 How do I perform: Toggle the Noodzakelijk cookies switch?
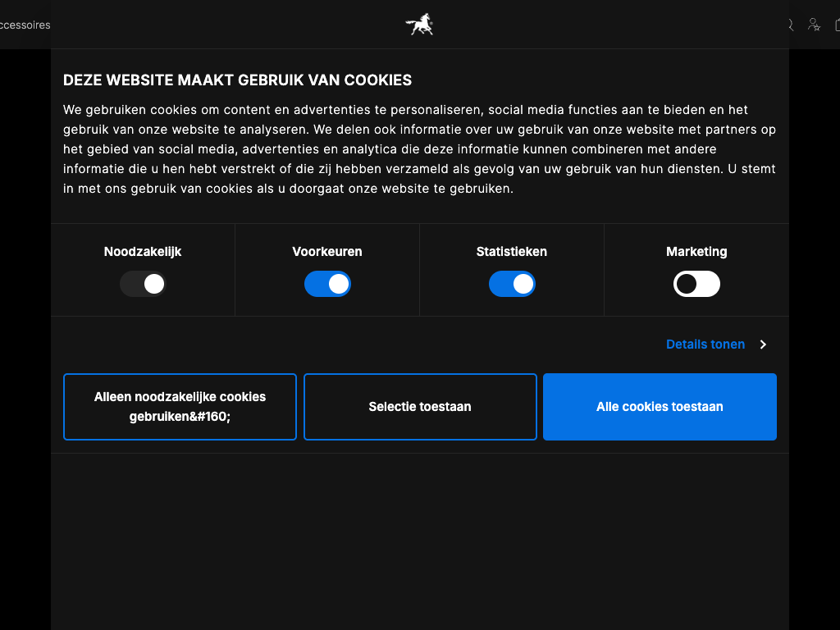point(143,284)
